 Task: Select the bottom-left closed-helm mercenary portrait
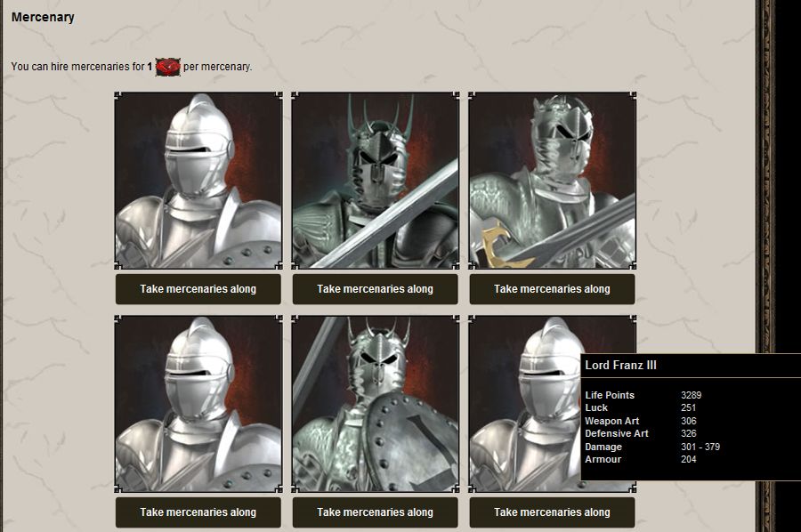(x=197, y=402)
